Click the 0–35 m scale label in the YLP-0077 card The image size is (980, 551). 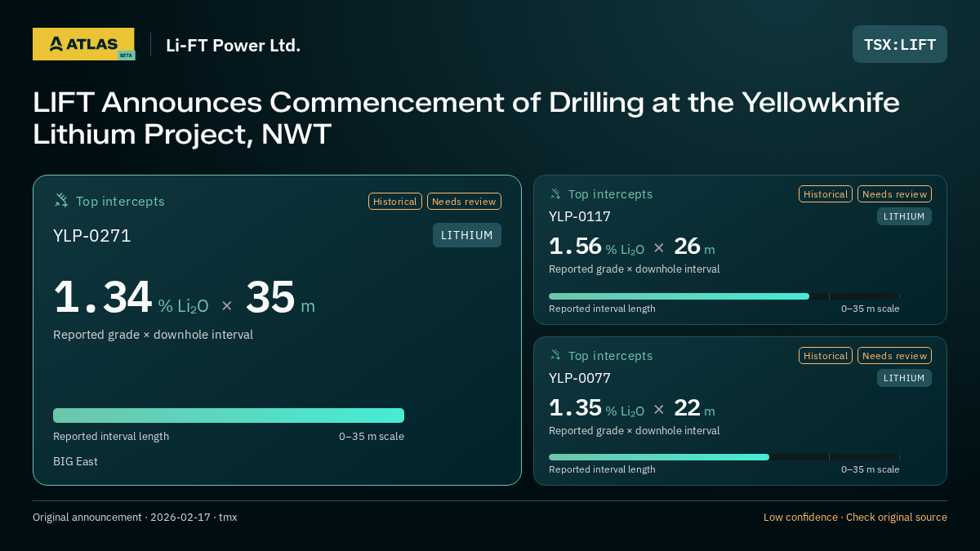coord(871,469)
